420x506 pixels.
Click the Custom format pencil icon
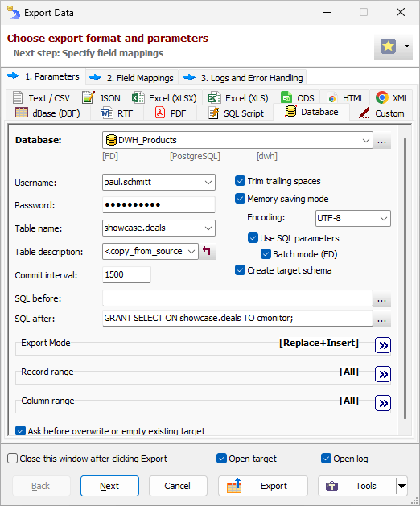pyautogui.click(x=364, y=113)
